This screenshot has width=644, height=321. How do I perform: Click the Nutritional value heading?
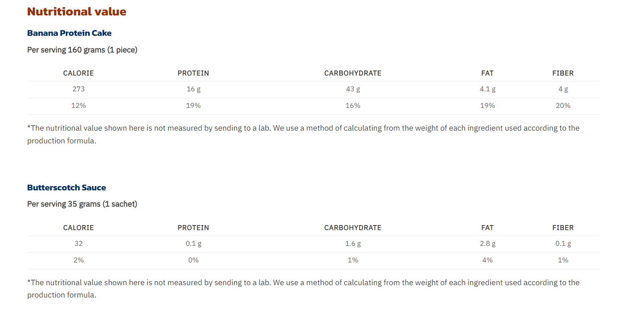pyautogui.click(x=77, y=12)
